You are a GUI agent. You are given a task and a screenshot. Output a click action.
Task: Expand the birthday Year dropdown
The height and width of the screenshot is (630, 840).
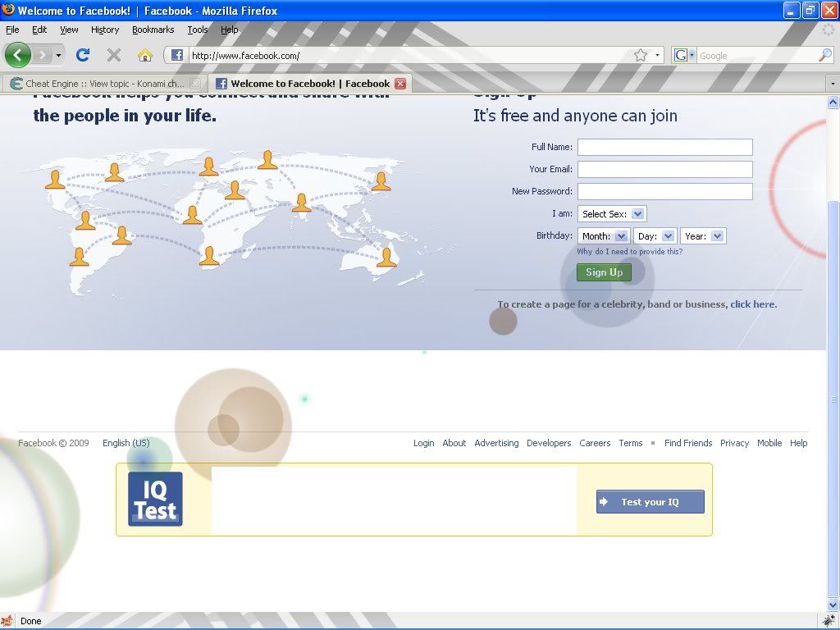pos(704,236)
